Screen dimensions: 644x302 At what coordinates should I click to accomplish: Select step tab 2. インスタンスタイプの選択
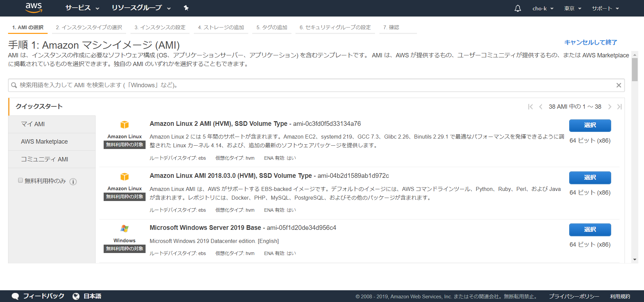(89, 28)
